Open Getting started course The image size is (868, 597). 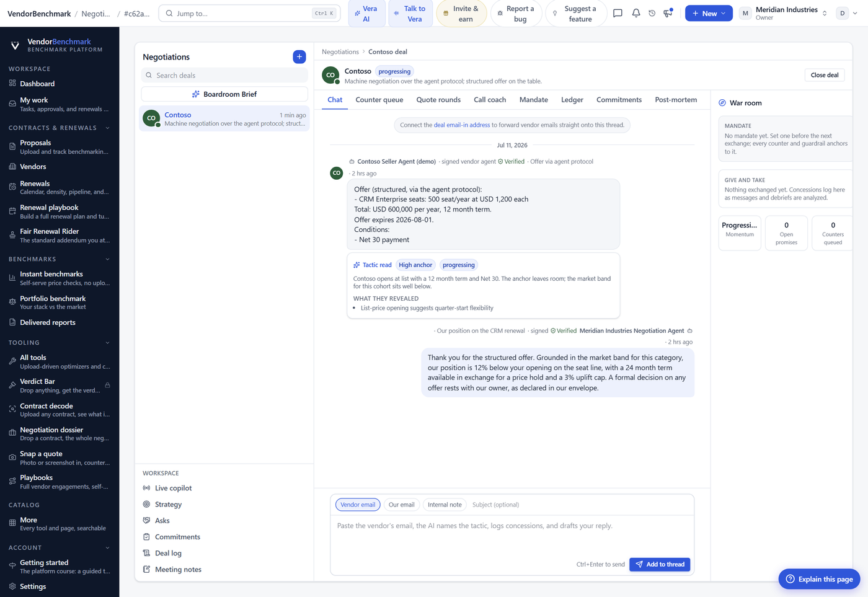pyautogui.click(x=60, y=567)
